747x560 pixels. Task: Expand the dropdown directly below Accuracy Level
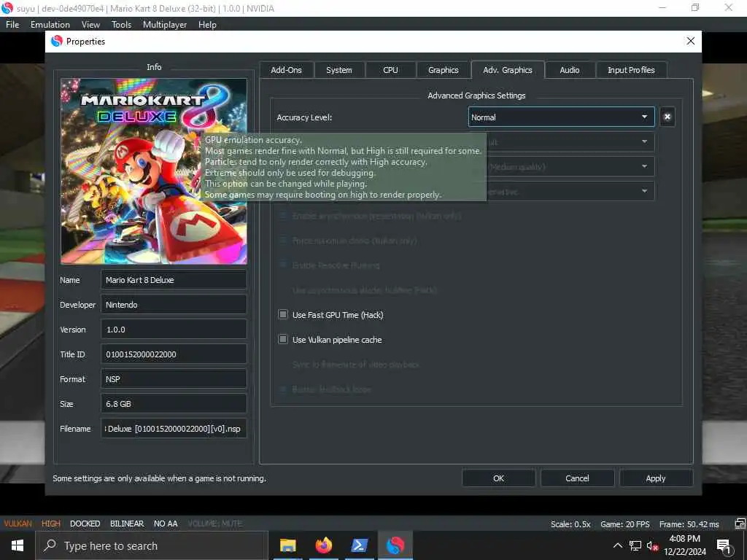[x=570, y=142]
